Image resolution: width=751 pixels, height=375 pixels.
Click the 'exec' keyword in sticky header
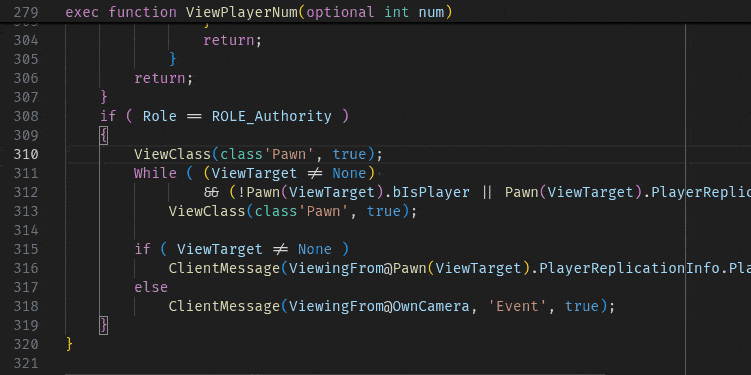tap(82, 12)
